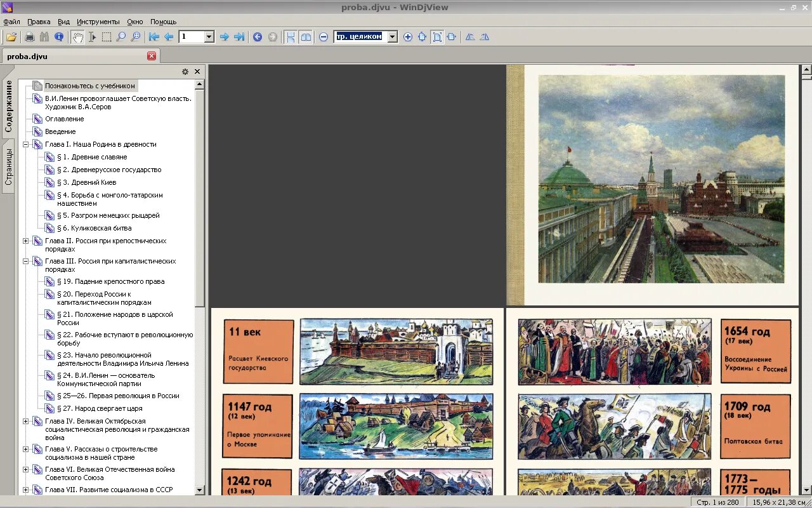Rotate the page left
This screenshot has height=508, width=812.
click(x=470, y=37)
